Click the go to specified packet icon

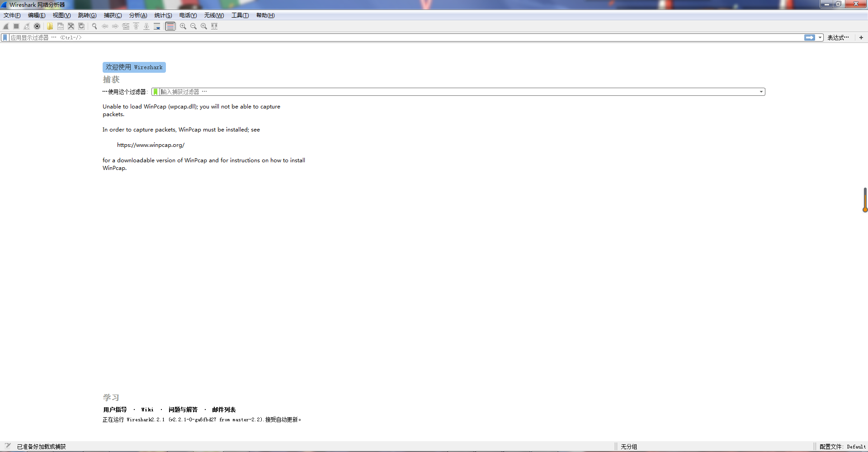[126, 26]
